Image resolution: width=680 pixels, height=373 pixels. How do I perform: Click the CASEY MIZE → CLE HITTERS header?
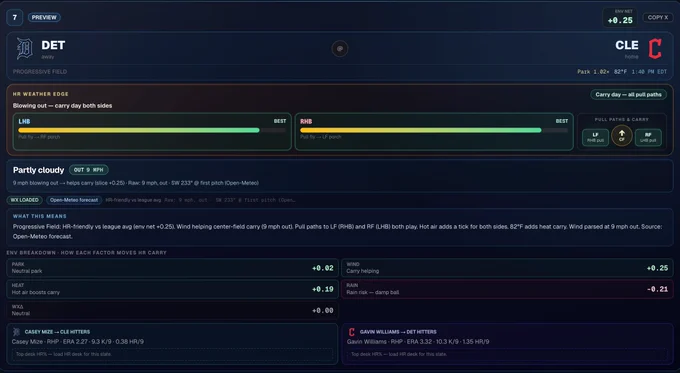click(57, 332)
